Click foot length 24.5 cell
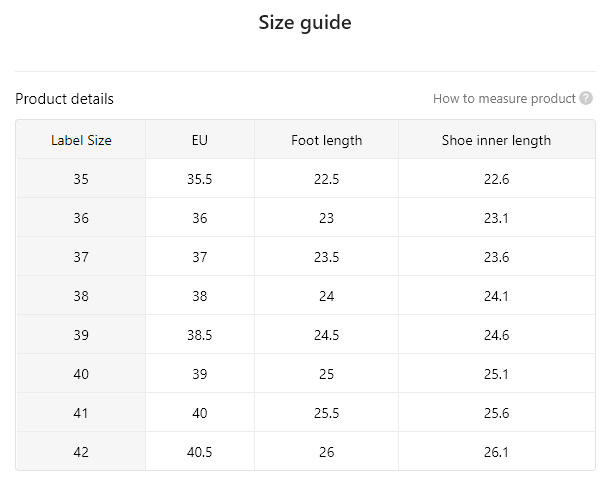The image size is (602, 480). (x=326, y=335)
